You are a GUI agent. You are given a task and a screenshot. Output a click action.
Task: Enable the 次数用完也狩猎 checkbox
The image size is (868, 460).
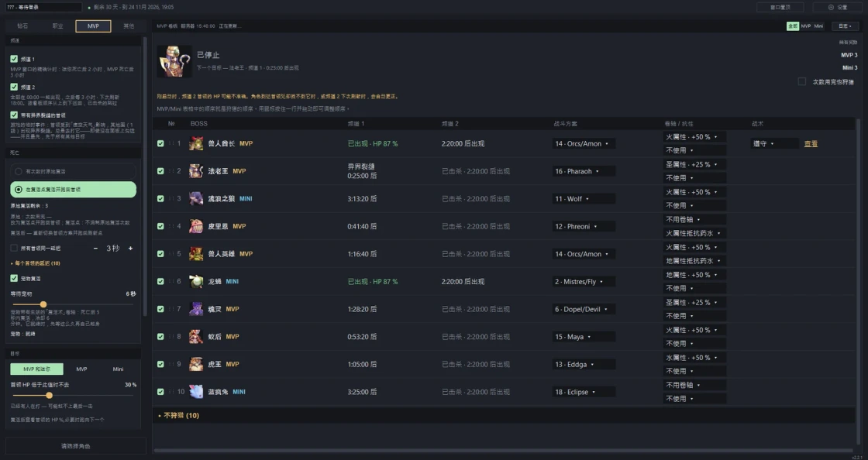tap(801, 82)
